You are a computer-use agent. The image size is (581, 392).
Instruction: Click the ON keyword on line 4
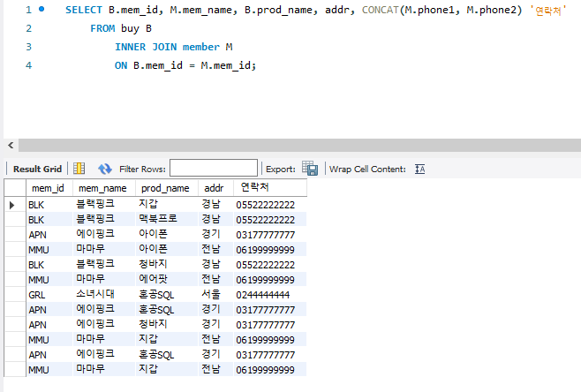click(121, 65)
